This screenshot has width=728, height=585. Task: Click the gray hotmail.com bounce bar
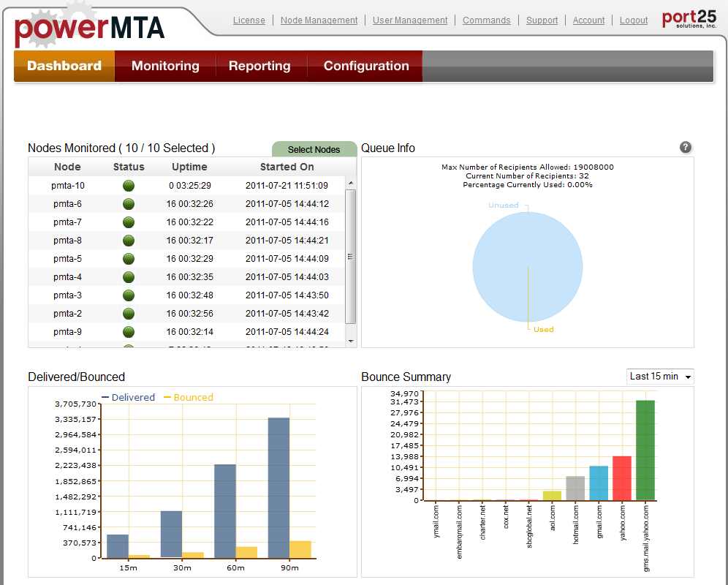(575, 488)
